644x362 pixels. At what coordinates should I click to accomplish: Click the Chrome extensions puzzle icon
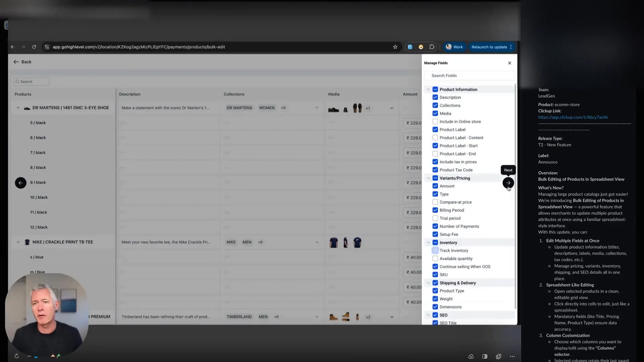[432, 47]
